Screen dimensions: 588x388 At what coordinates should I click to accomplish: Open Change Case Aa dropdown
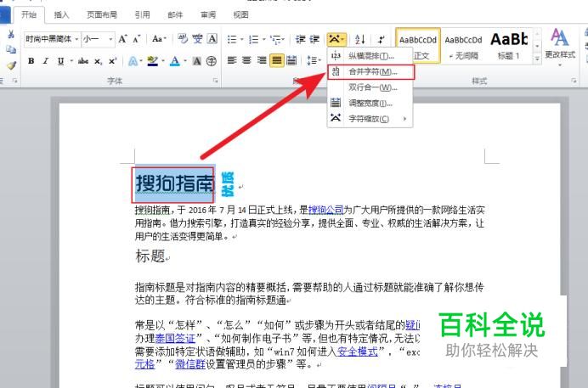click(159, 39)
